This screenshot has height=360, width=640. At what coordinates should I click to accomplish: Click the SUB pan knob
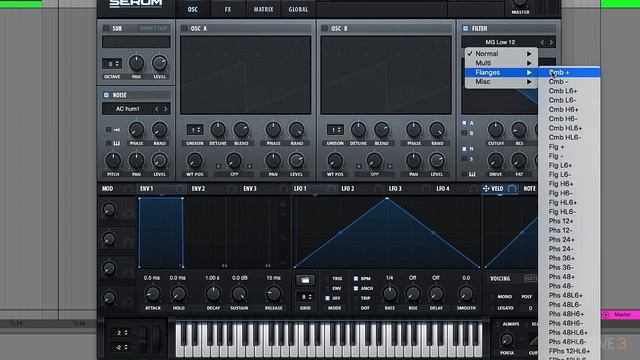click(136, 63)
